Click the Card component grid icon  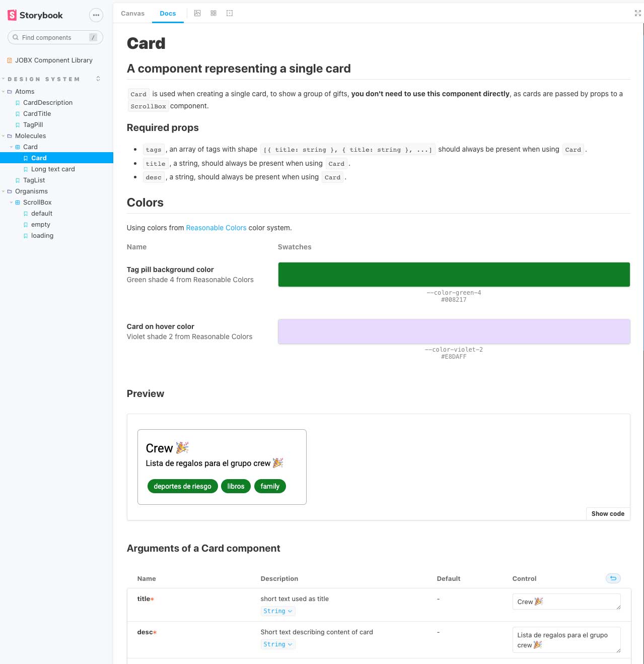18,147
